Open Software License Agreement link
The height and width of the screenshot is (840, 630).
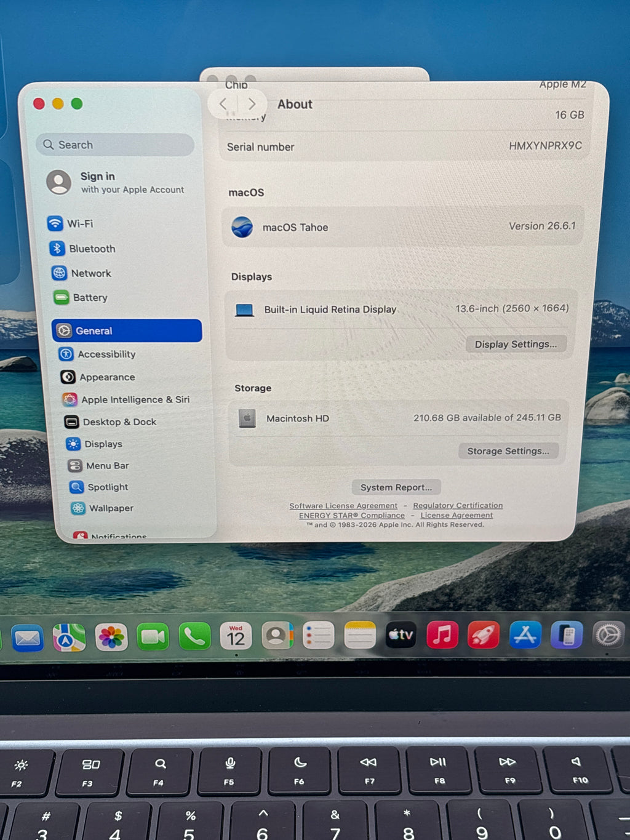(343, 506)
